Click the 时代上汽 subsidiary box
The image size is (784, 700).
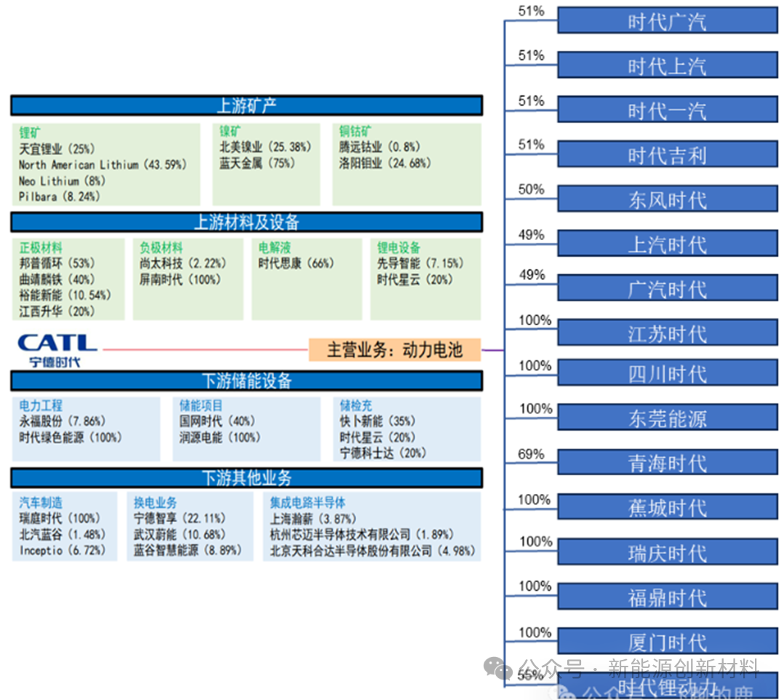668,65
